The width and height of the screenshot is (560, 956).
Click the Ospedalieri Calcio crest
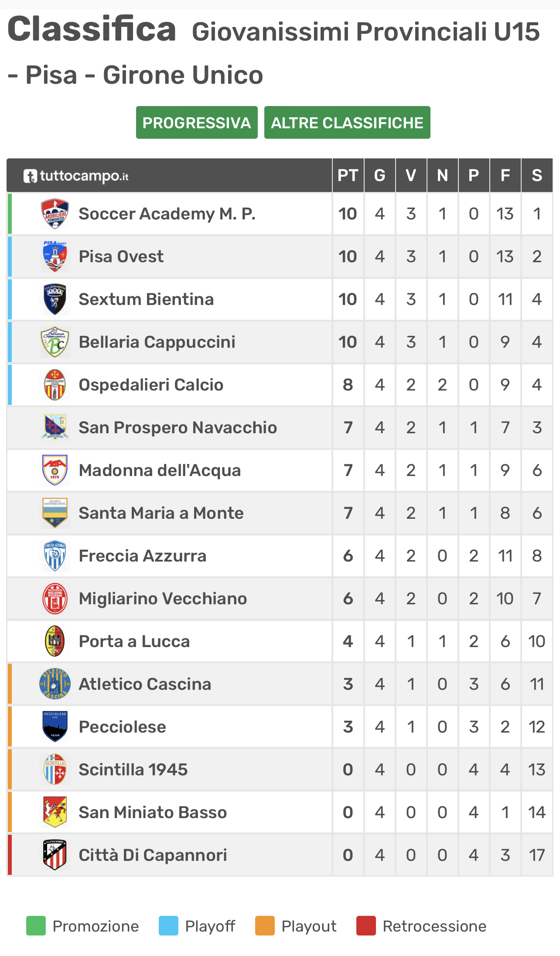coord(55,385)
